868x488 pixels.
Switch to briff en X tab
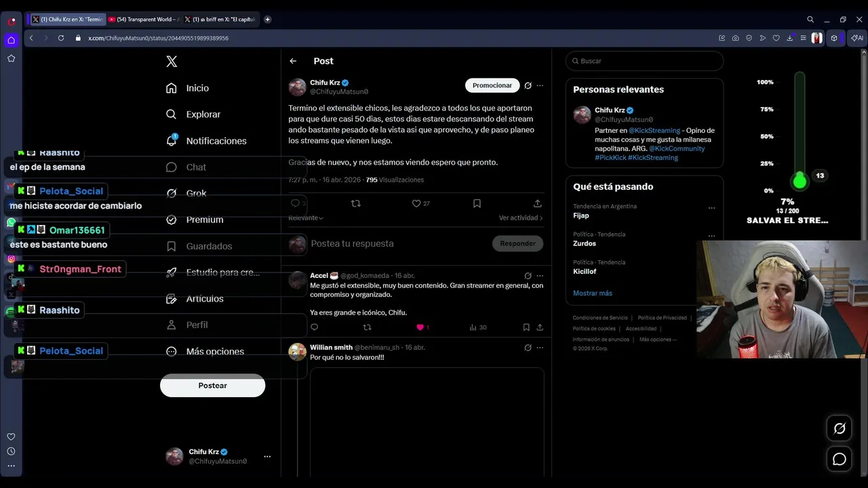(x=220, y=20)
